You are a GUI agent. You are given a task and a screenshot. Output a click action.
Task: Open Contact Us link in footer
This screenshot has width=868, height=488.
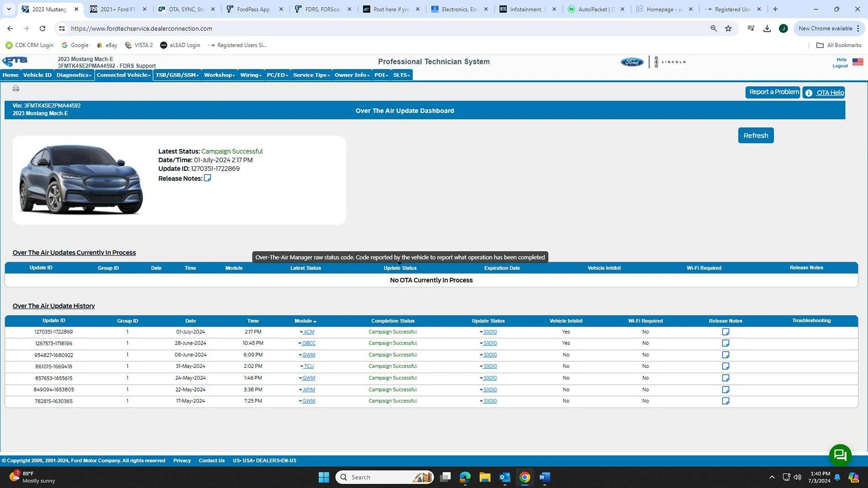[212, 461]
